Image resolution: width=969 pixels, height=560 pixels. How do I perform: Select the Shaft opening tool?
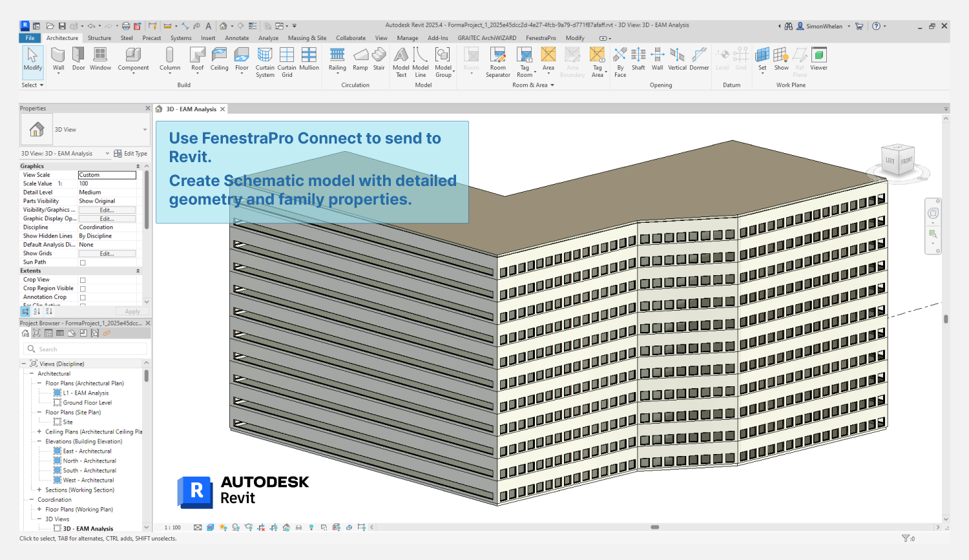pos(638,59)
